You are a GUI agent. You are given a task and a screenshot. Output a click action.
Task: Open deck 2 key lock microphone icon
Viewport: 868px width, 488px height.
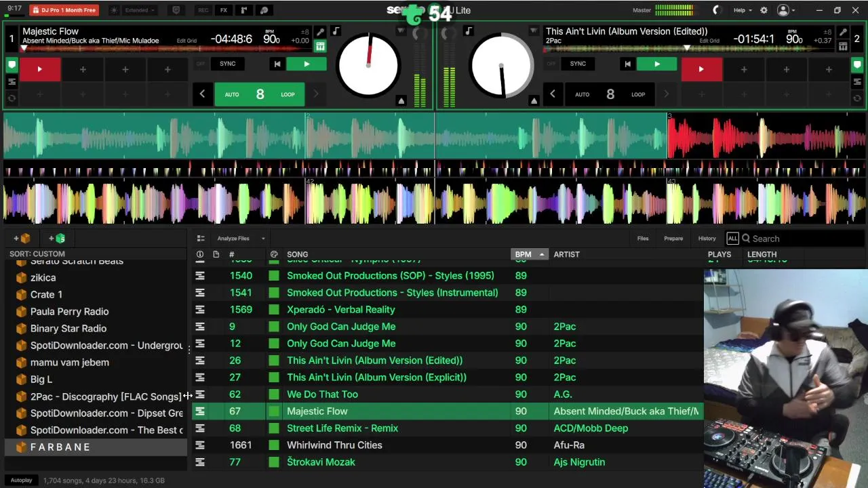click(x=843, y=32)
